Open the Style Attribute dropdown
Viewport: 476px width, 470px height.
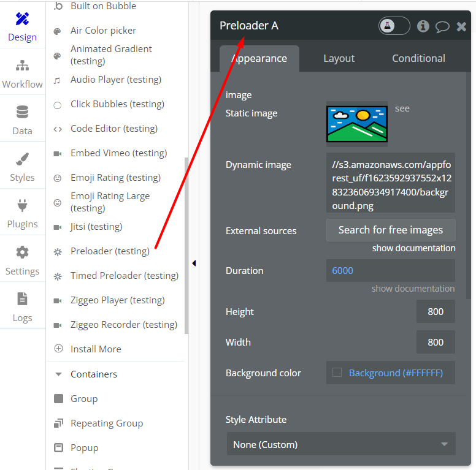click(340, 444)
